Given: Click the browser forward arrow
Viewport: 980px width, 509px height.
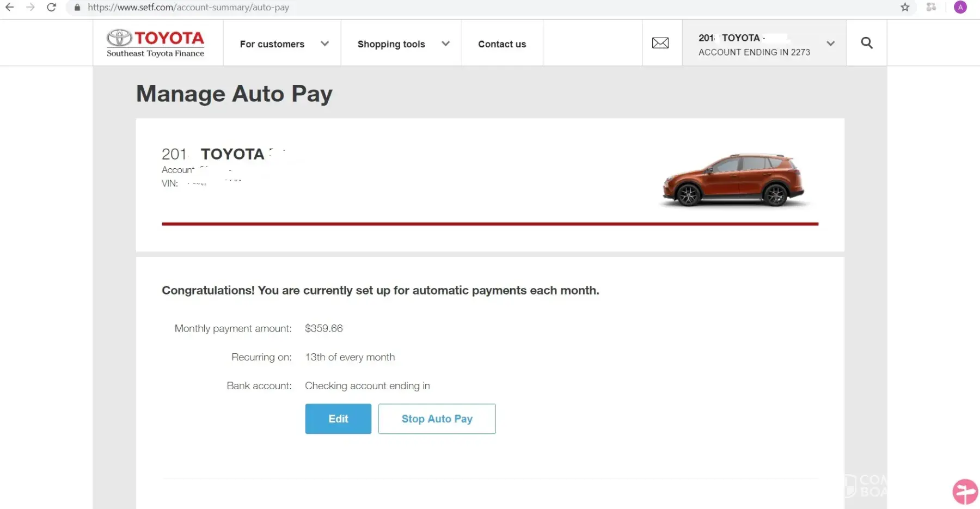Looking at the screenshot, I should tap(30, 8).
